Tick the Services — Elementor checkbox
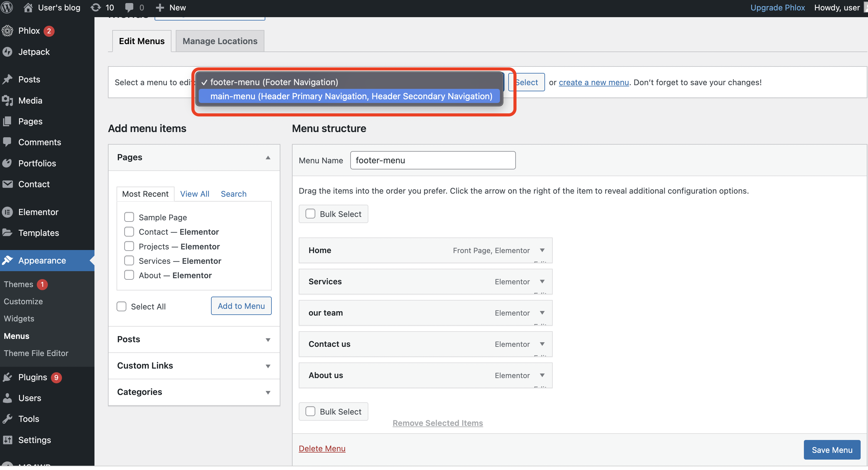Image resolution: width=868 pixels, height=470 pixels. click(129, 261)
